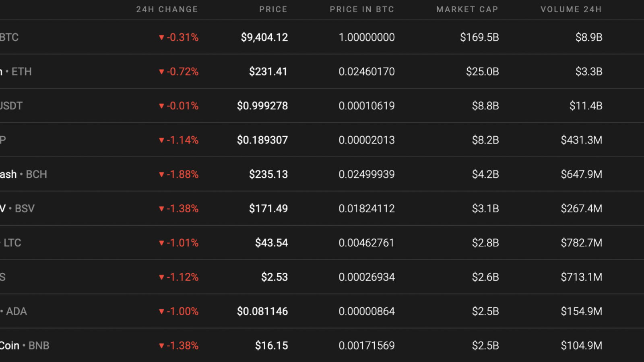Click the 0.02460170 BTC price cell
The height and width of the screenshot is (362, 644).
367,72
